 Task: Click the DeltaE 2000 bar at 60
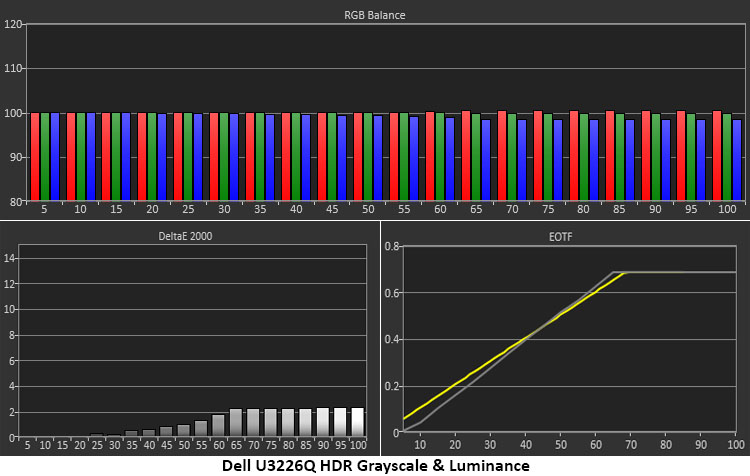[x=218, y=425]
